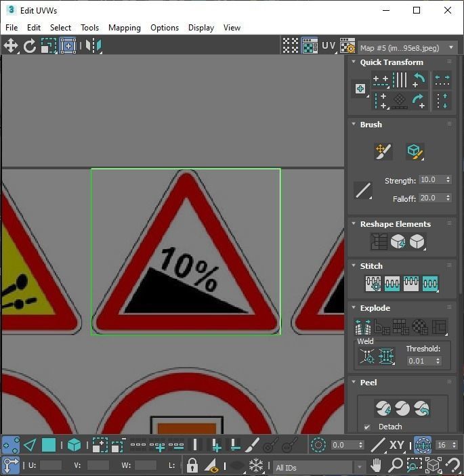
Task: Click Stitch To Target icon
Action: 373,284
